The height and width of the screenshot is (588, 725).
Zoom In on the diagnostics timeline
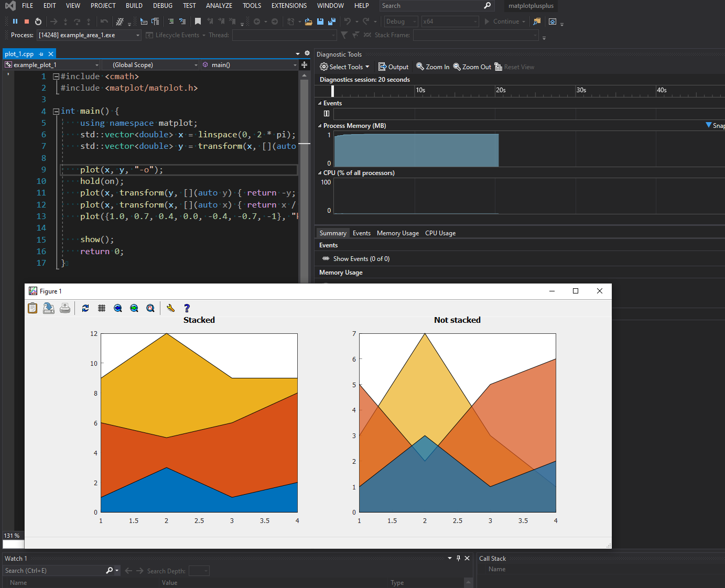[x=432, y=67]
